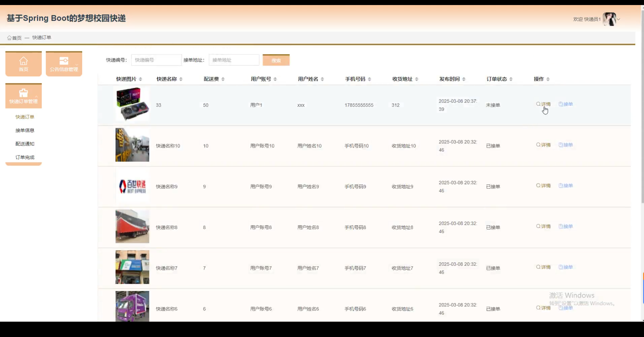Click 接单 for 快递名称7 row
Viewport: 644px width, 337px height.
tap(566, 267)
